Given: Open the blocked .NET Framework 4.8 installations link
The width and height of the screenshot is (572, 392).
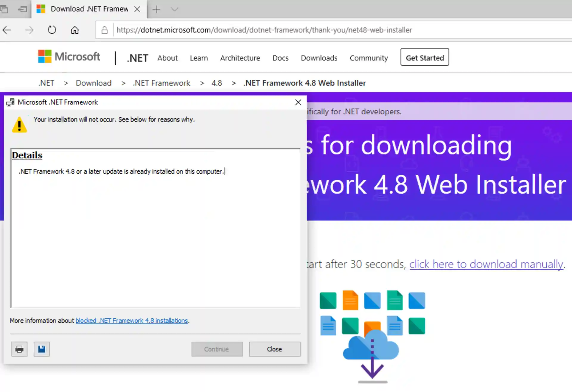Looking at the screenshot, I should click(131, 321).
